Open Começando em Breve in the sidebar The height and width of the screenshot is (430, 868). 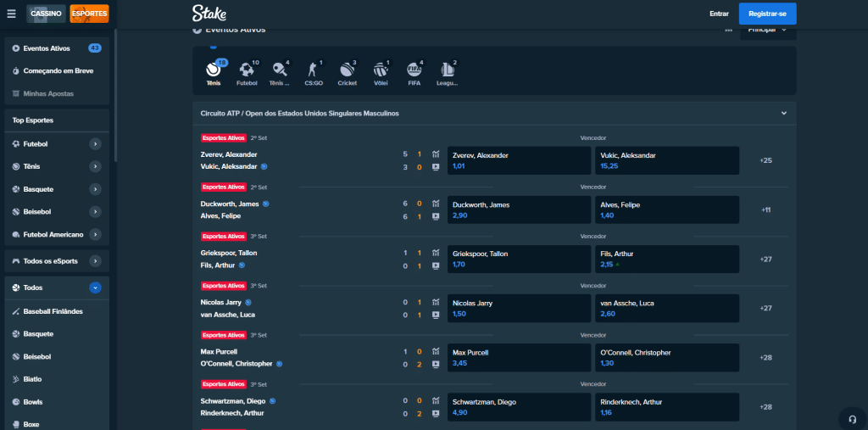click(x=58, y=70)
